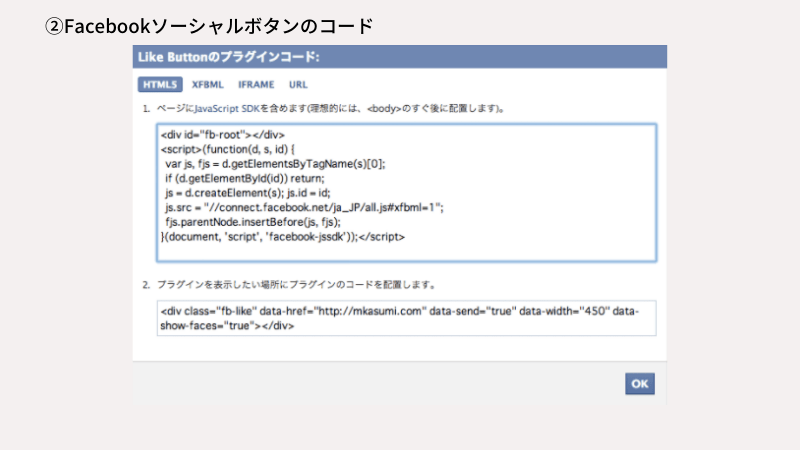Select the HTML5 tab

pos(160,85)
